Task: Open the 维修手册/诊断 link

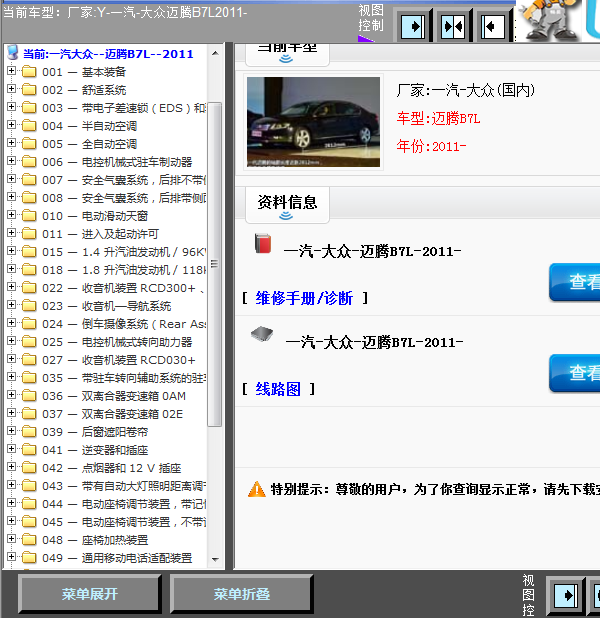Action: (304, 298)
